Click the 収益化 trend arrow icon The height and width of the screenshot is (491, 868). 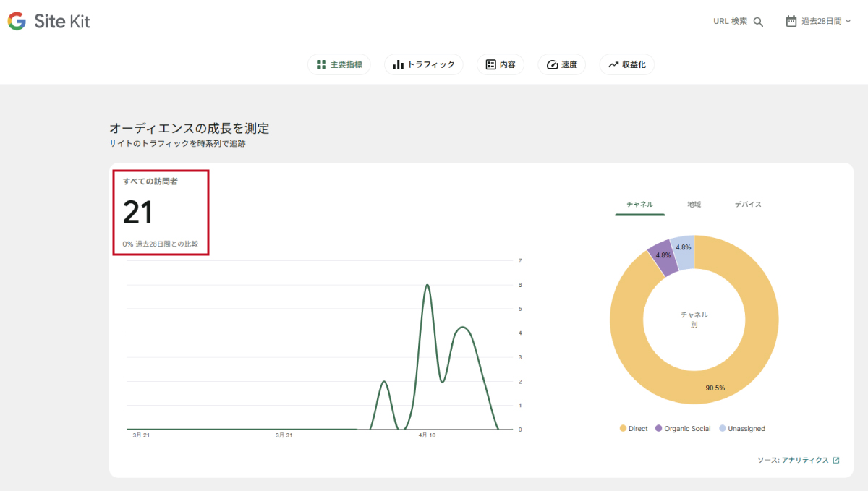(613, 64)
